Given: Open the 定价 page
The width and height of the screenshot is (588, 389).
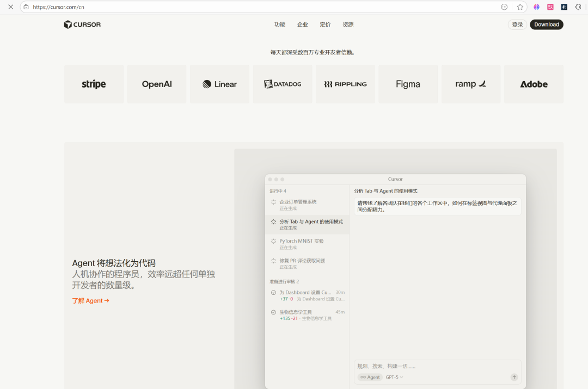Looking at the screenshot, I should [x=325, y=24].
